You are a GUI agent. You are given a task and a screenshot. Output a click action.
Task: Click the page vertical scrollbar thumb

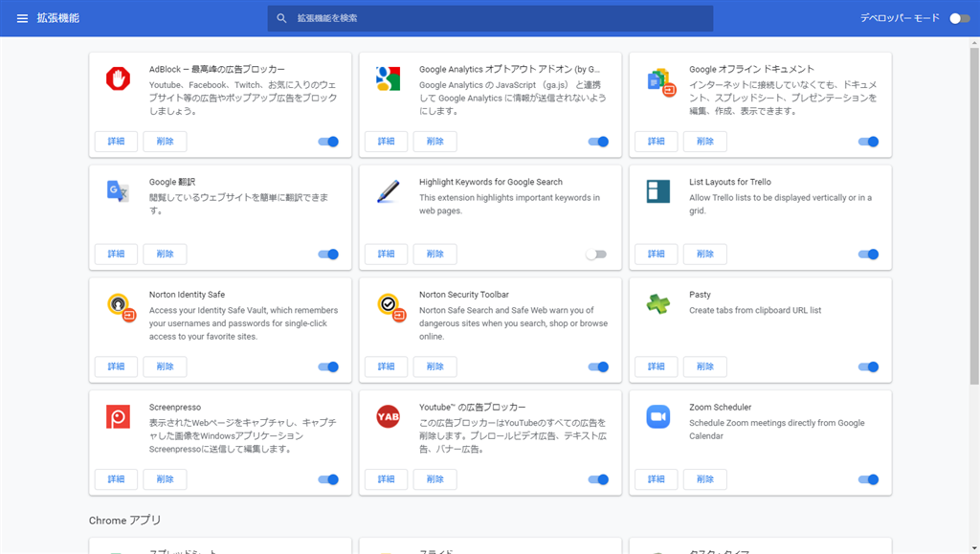tap(974, 215)
